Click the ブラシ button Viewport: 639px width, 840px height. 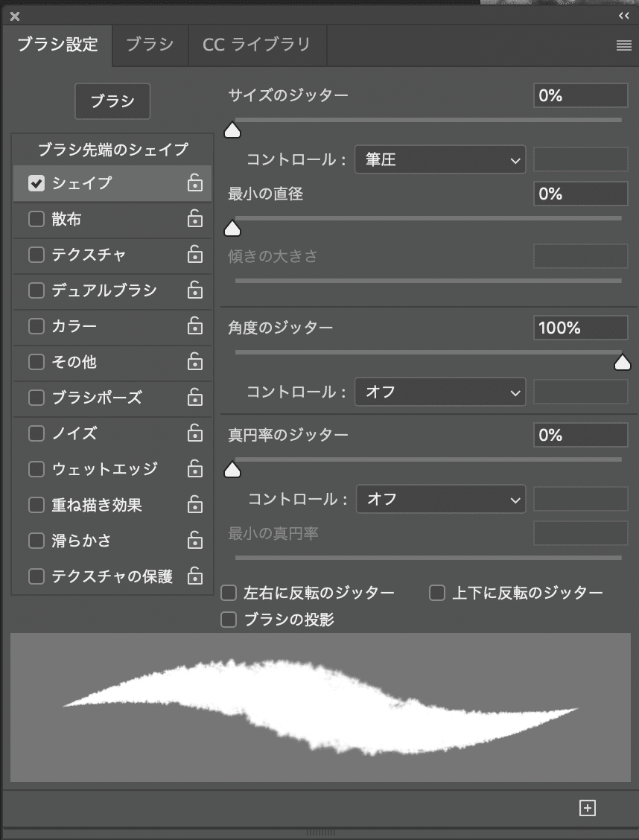click(112, 101)
